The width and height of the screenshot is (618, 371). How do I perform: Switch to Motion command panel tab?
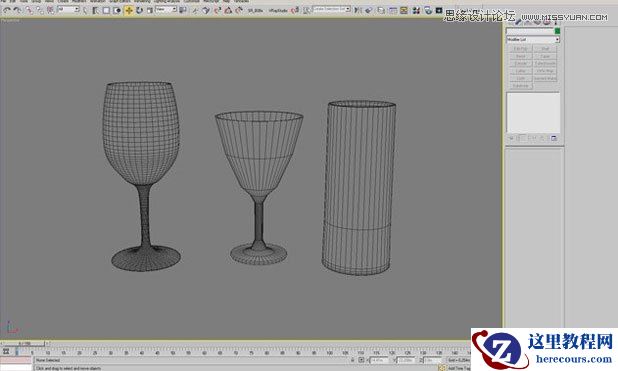(537, 22)
